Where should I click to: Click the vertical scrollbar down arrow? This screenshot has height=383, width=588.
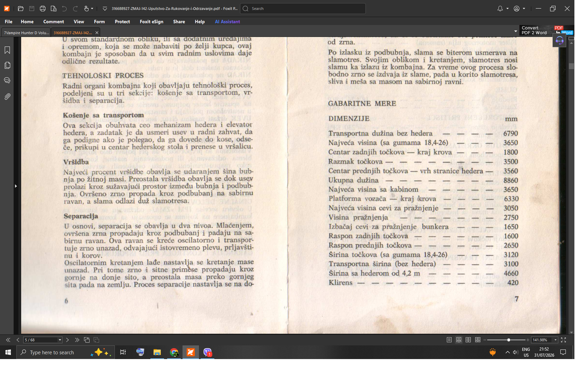tap(571, 332)
